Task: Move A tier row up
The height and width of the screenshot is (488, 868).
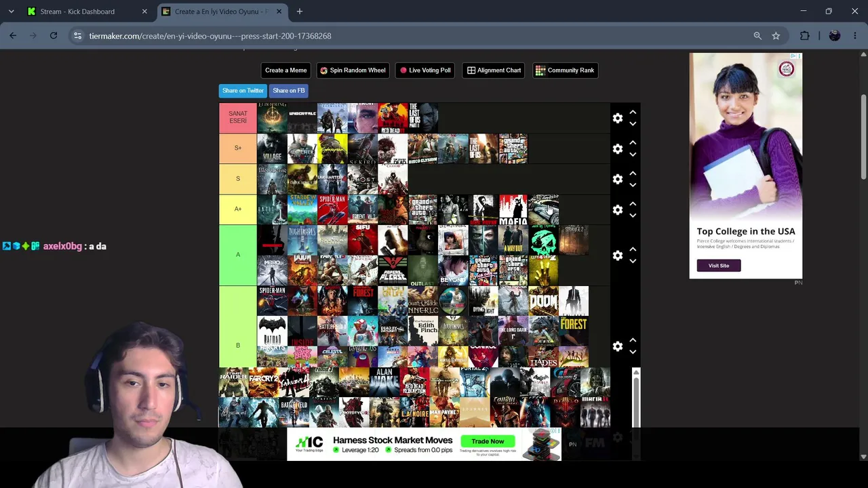Action: point(633,249)
